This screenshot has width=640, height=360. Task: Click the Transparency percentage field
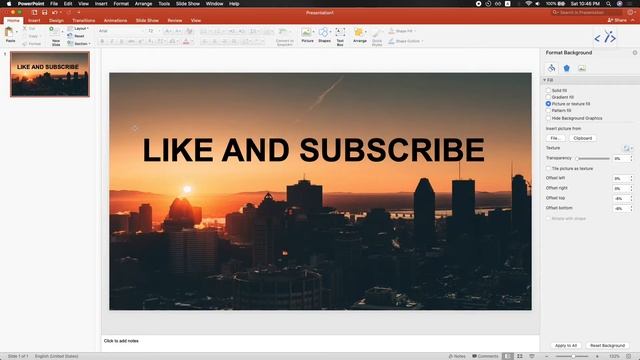point(621,158)
